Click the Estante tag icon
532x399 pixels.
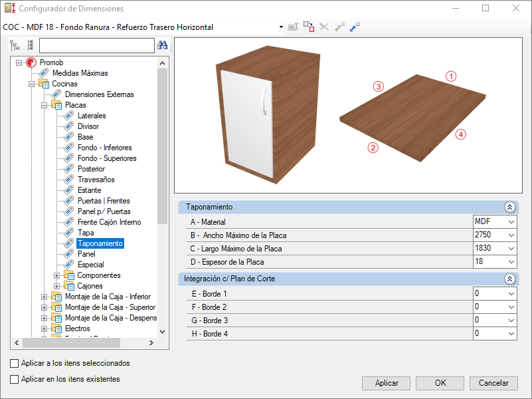pos(69,190)
